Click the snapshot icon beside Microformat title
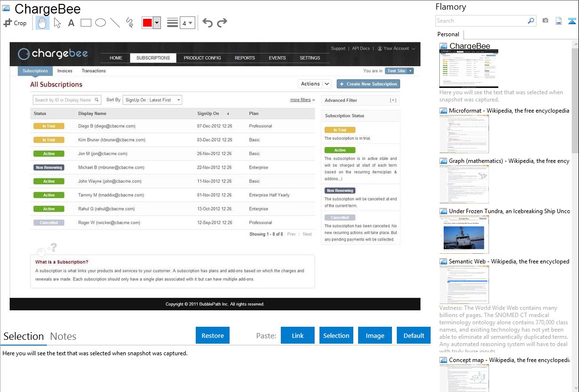 click(x=443, y=111)
